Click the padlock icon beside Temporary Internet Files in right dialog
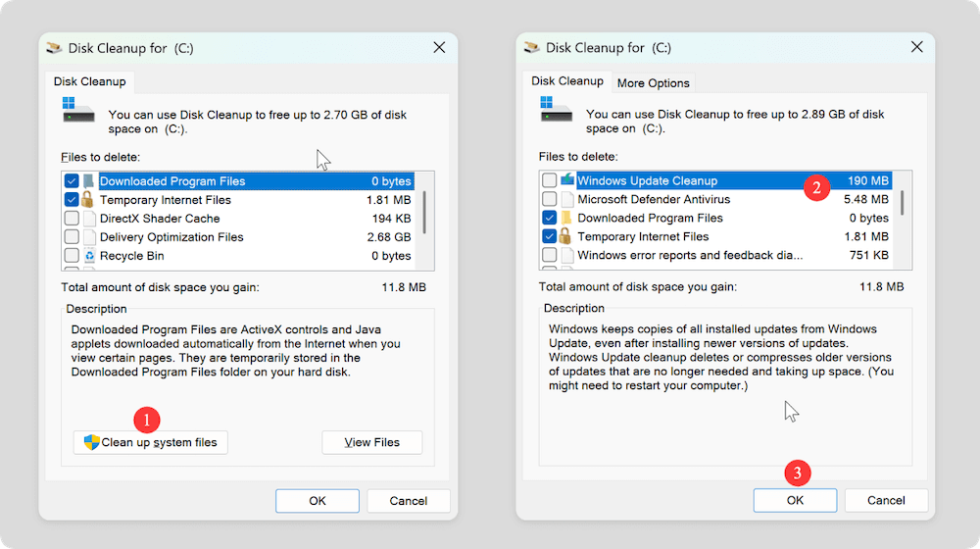Screen dimensions: 980x549 pos(565,236)
